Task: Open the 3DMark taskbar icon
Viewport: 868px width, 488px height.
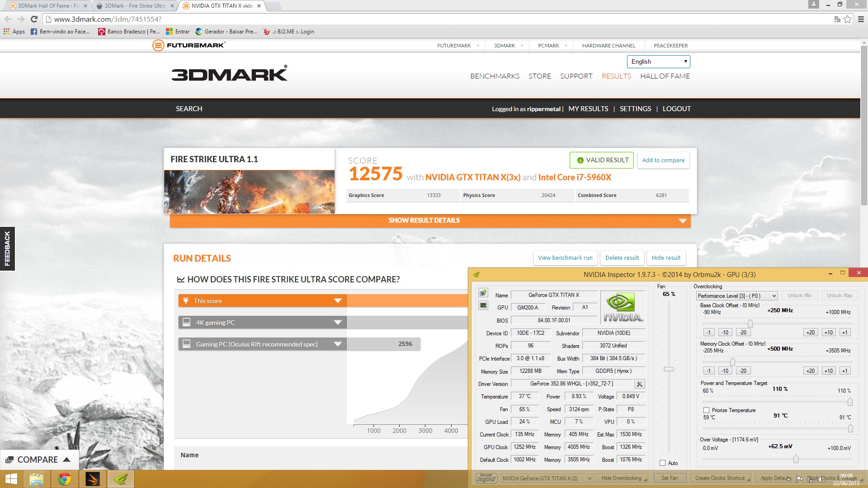Action: (93, 479)
